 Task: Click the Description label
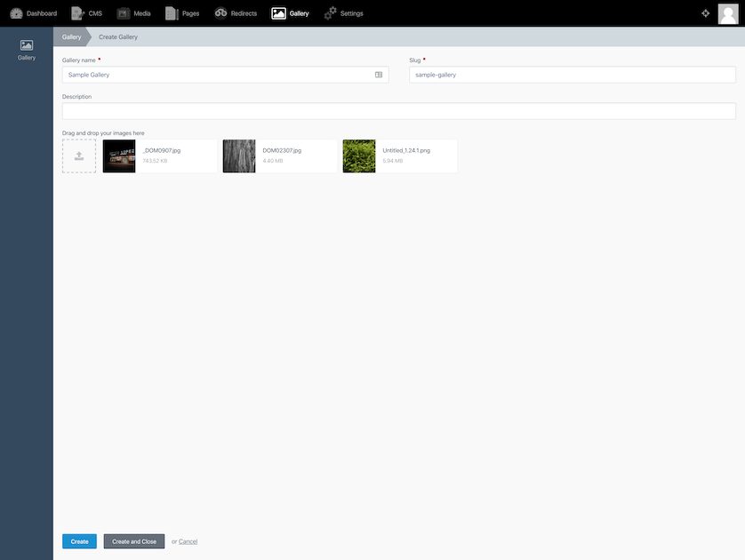point(77,96)
